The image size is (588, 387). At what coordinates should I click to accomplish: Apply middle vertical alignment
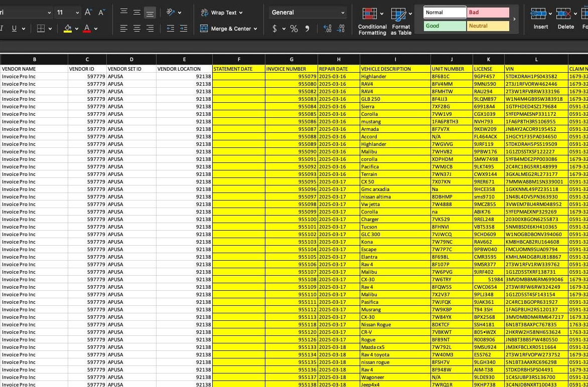pyautogui.click(x=137, y=13)
